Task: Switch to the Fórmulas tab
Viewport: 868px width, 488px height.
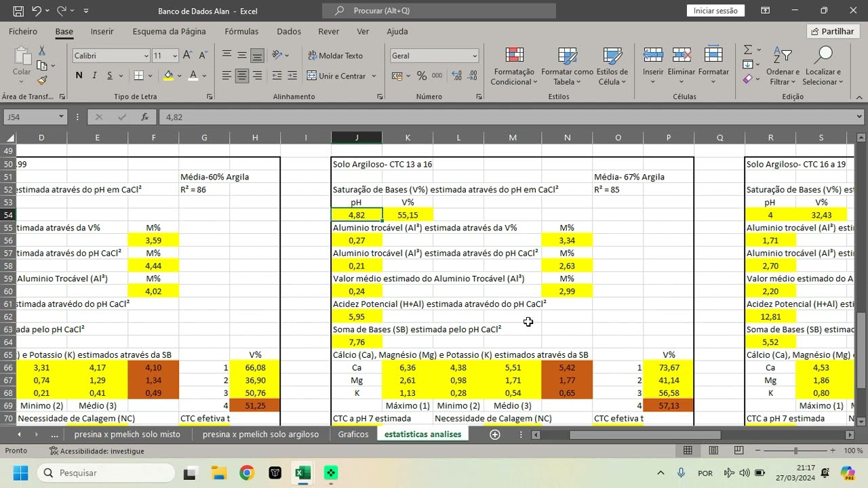Action: point(241,31)
